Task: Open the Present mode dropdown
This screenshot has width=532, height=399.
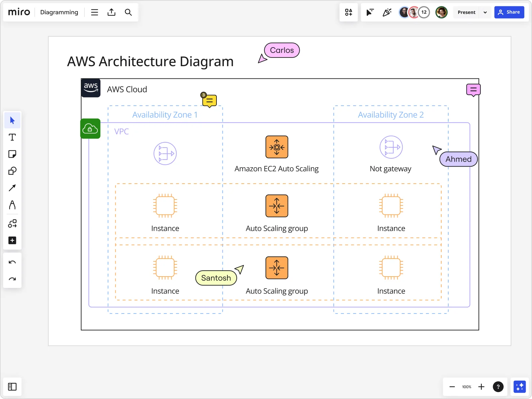Action: pos(485,12)
